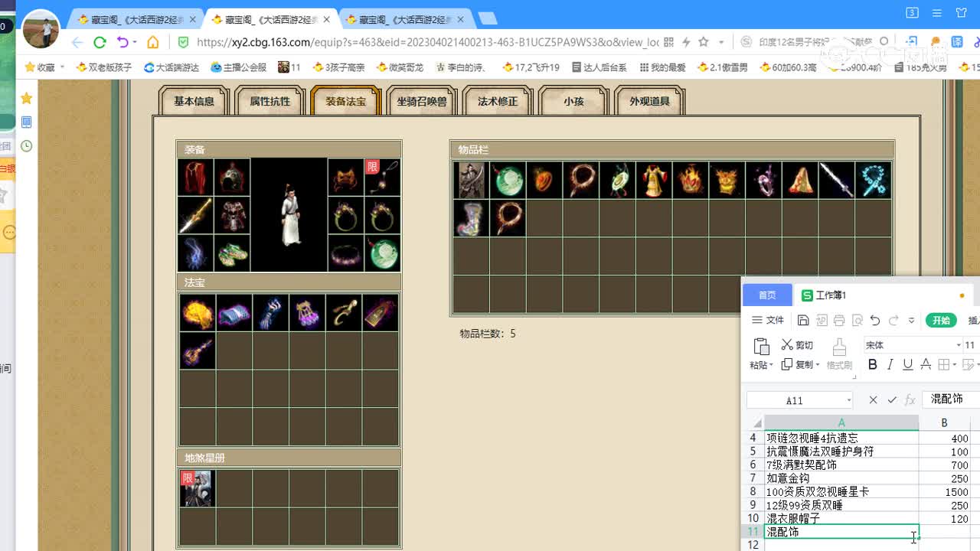Click the purple undo-close arrow icon

(122, 42)
